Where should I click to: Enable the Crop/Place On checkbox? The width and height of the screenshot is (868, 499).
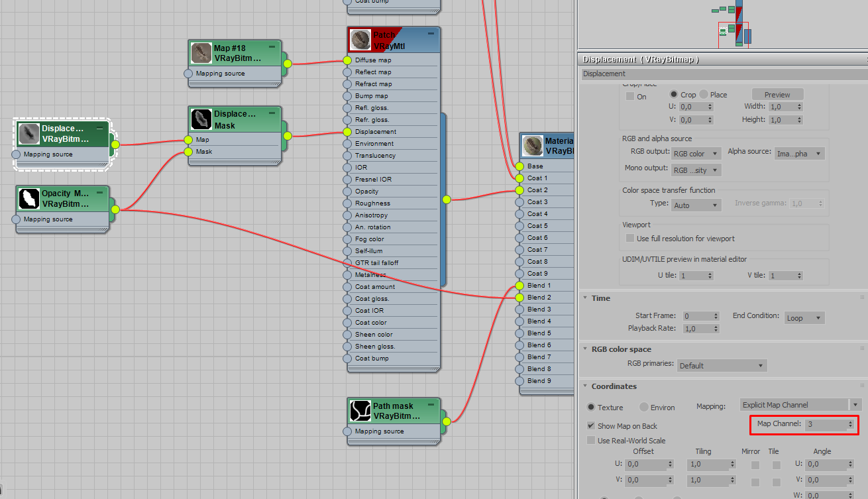630,97
